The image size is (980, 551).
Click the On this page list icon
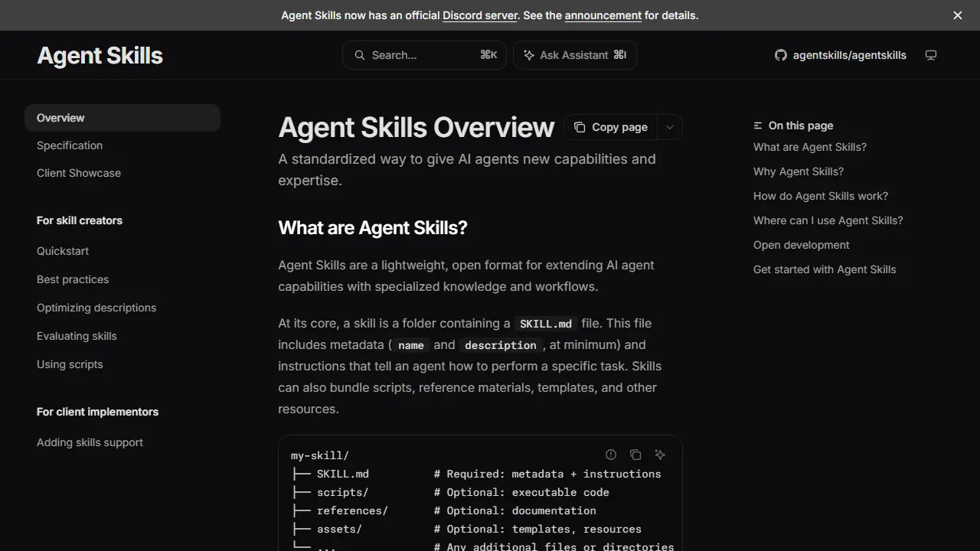pyautogui.click(x=758, y=126)
